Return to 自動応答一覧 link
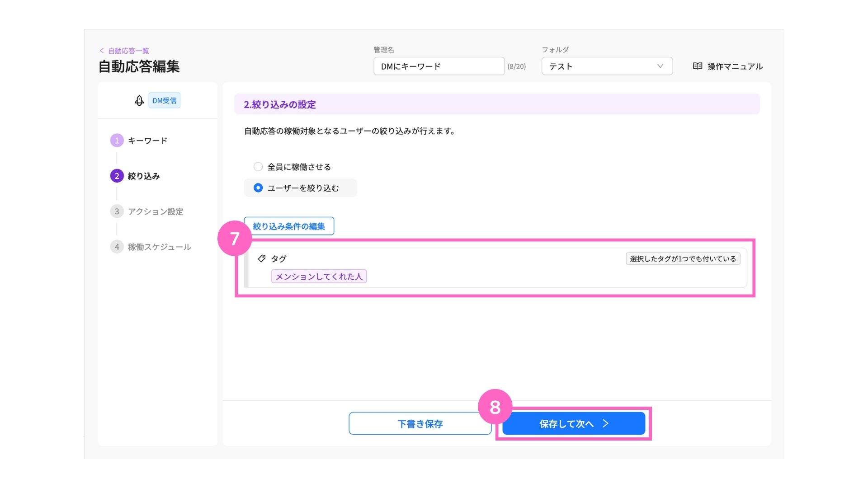Screen dimensions: 868x488 (x=128, y=51)
